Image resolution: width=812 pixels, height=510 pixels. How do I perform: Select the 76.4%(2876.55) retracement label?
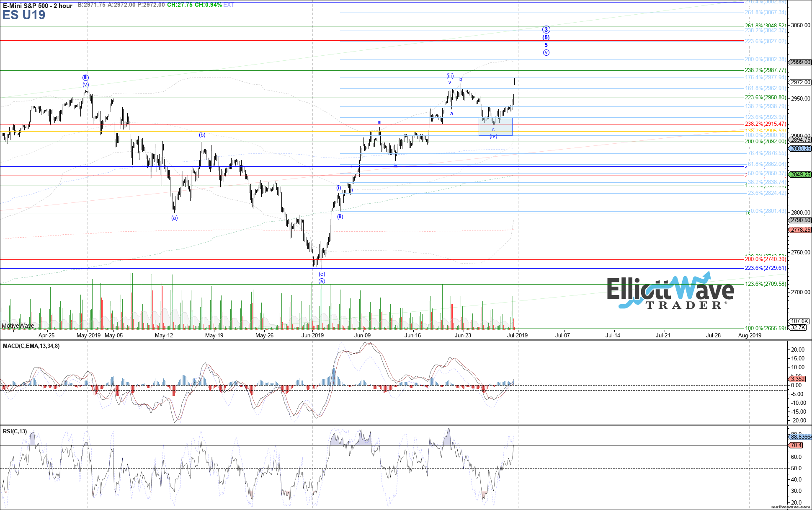767,153
